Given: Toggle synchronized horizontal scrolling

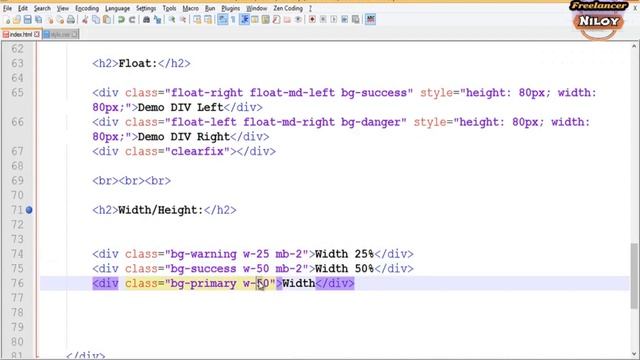Looking at the screenshot, I should pos(208,20).
